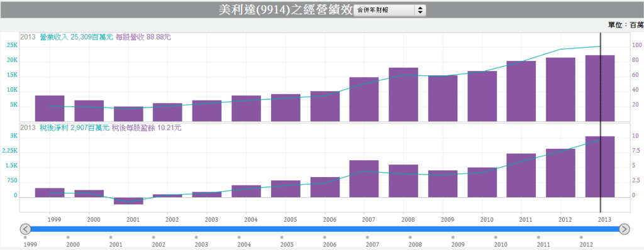Viewport: 644px width, 250px height.
Task: Click the 2008 revenue bar in the top chart
Action: coord(403,94)
